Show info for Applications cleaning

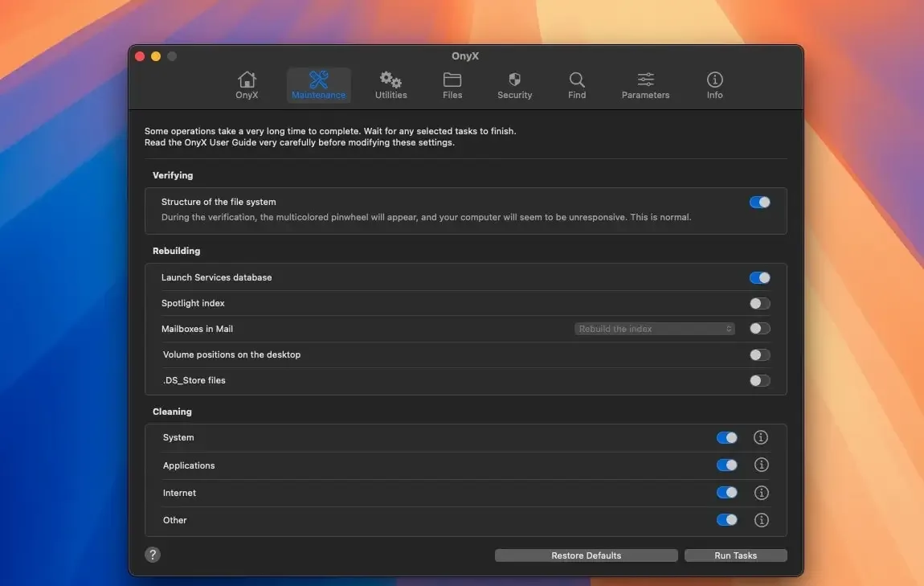click(762, 465)
